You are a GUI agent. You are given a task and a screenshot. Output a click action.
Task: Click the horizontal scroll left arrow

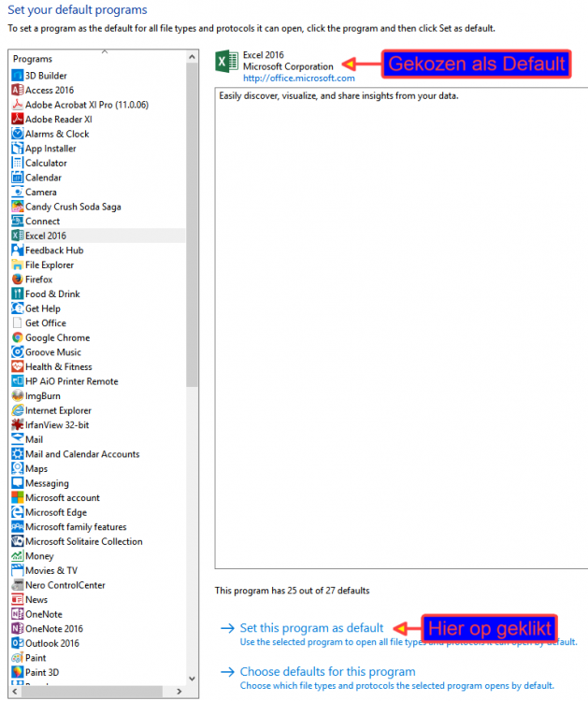[x=15, y=691]
